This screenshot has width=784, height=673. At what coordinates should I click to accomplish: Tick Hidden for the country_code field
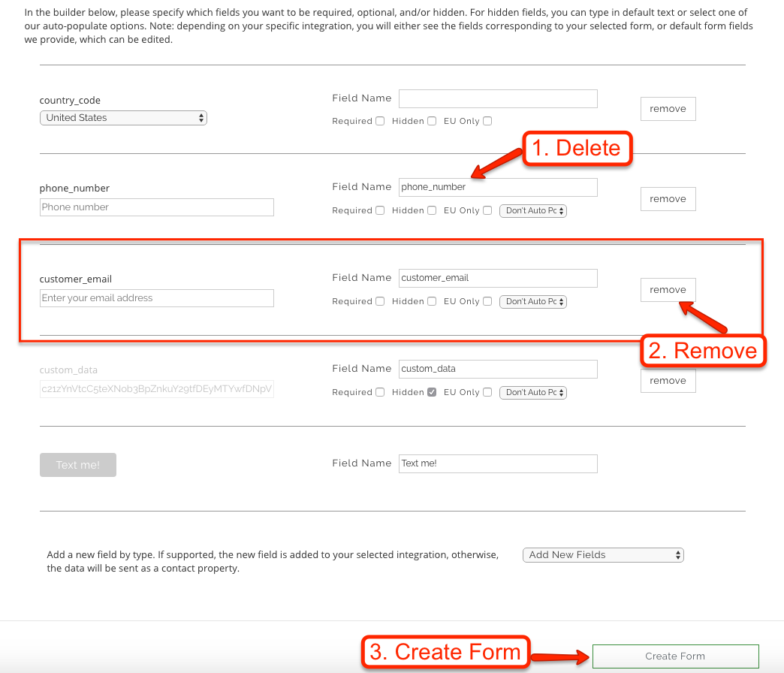point(432,121)
